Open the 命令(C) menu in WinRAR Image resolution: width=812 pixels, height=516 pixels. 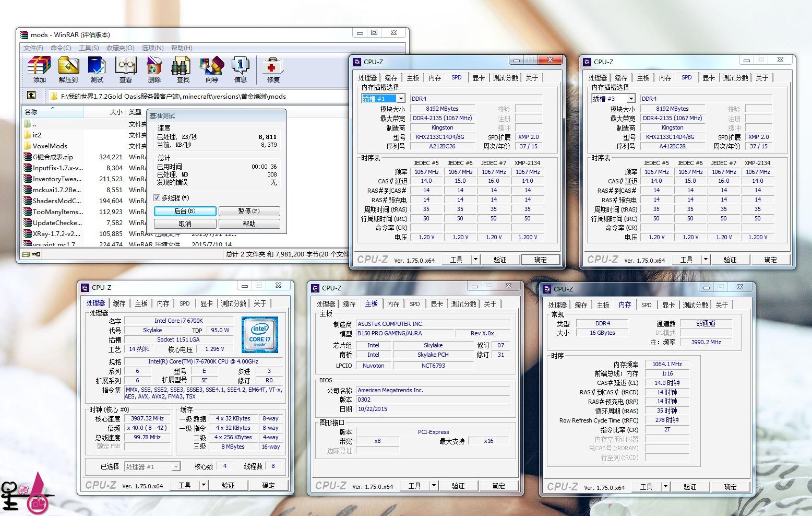point(61,48)
